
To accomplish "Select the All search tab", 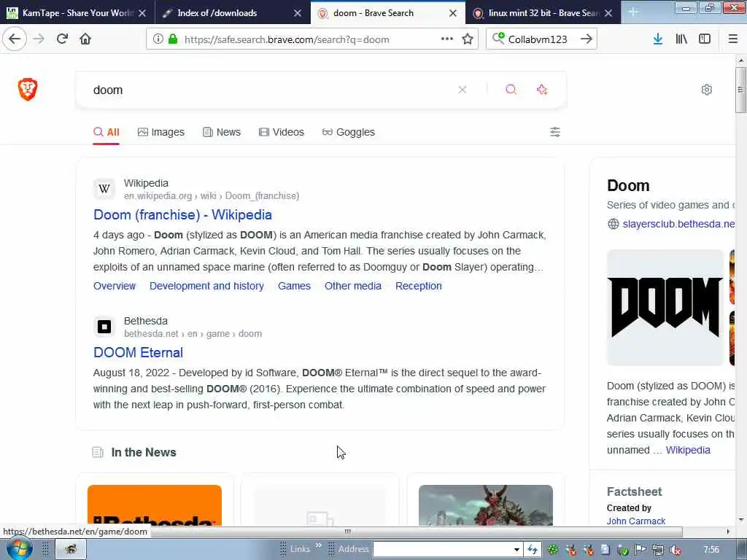I will (107, 132).
